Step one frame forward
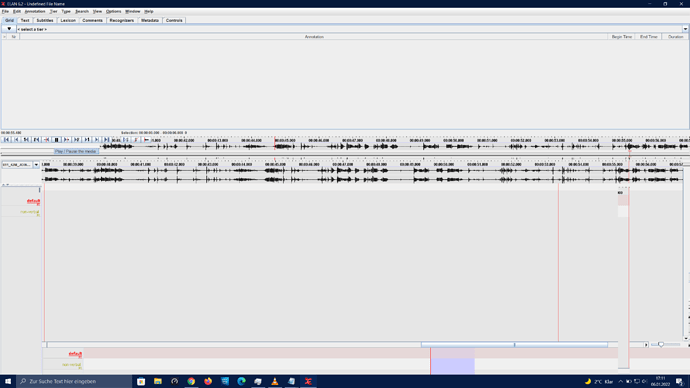Viewport: 690px width, 388px height. tap(77, 139)
